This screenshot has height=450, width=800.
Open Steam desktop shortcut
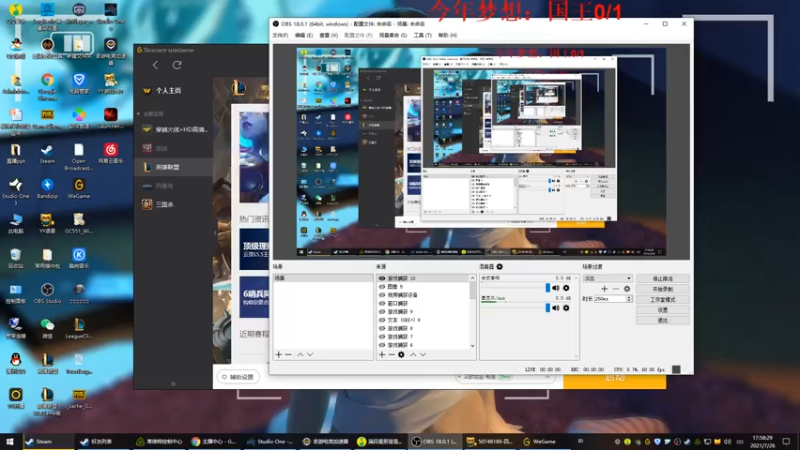[x=47, y=154]
